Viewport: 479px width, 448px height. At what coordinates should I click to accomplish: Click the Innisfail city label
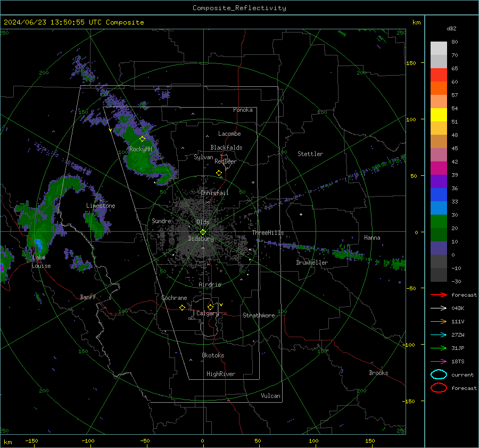pos(215,193)
